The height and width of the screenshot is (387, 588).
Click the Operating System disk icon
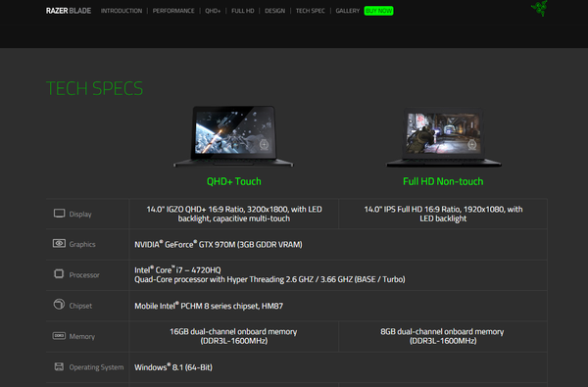(x=59, y=366)
